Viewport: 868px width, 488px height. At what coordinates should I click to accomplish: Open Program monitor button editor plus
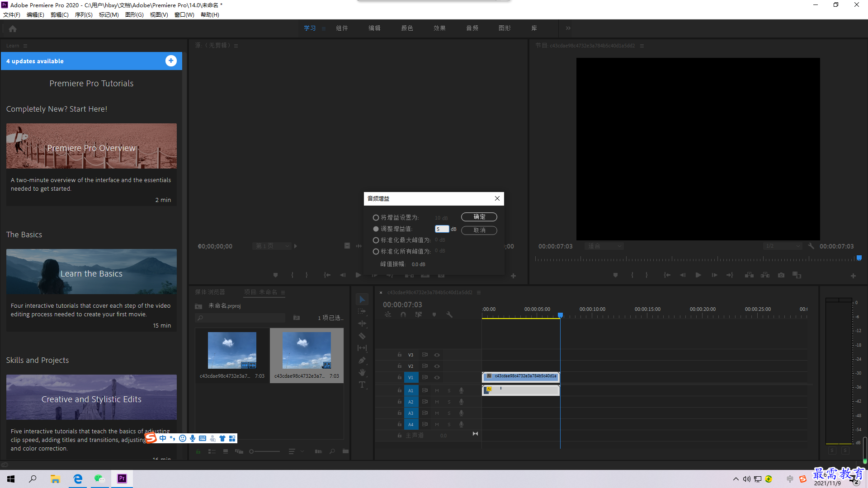[x=853, y=276]
